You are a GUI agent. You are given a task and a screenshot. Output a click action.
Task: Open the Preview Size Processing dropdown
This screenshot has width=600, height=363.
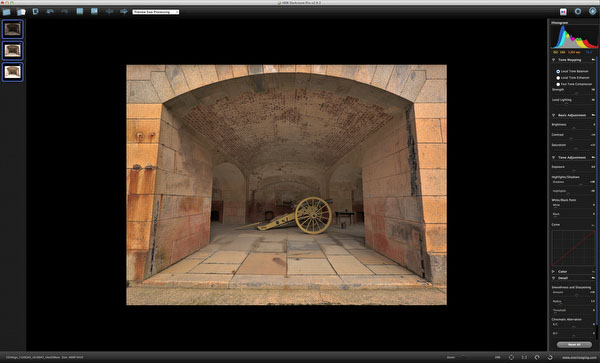coord(156,12)
